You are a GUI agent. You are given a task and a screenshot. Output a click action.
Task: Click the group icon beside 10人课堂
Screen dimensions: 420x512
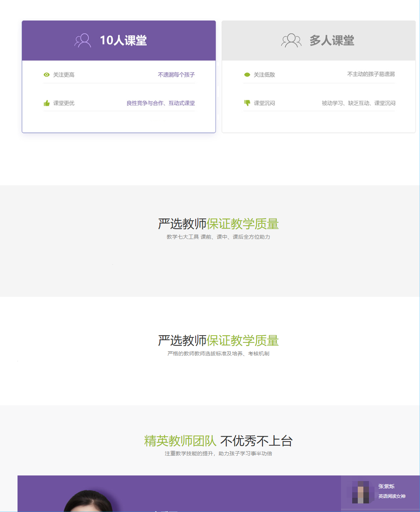point(82,40)
